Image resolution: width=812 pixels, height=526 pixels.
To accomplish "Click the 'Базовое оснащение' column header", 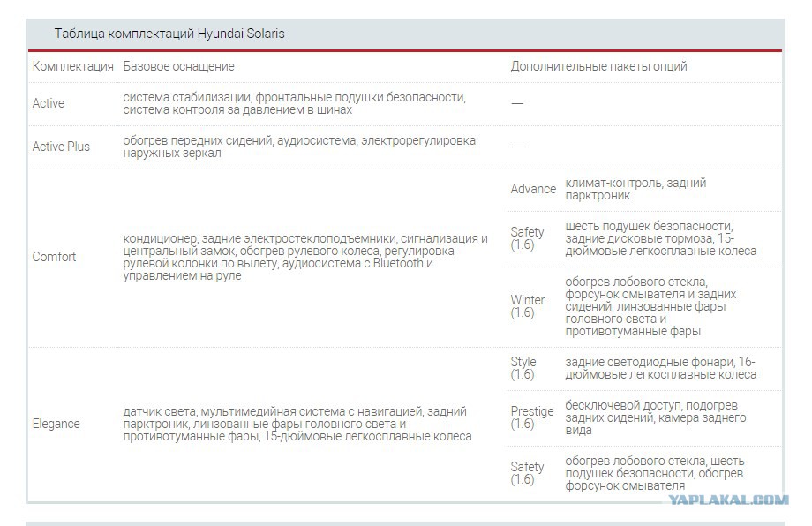I will [178, 66].
